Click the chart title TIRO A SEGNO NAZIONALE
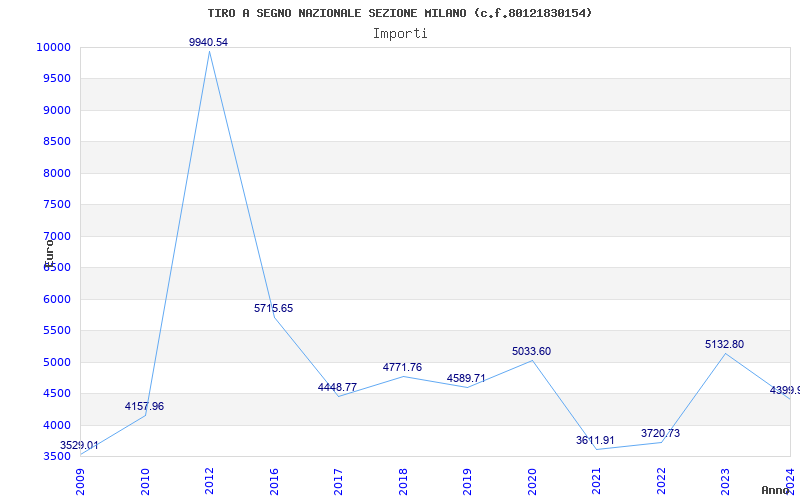 coord(399,13)
